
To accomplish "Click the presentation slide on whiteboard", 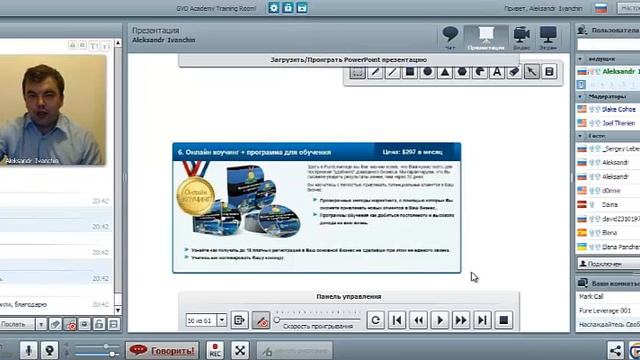I will click(317, 208).
